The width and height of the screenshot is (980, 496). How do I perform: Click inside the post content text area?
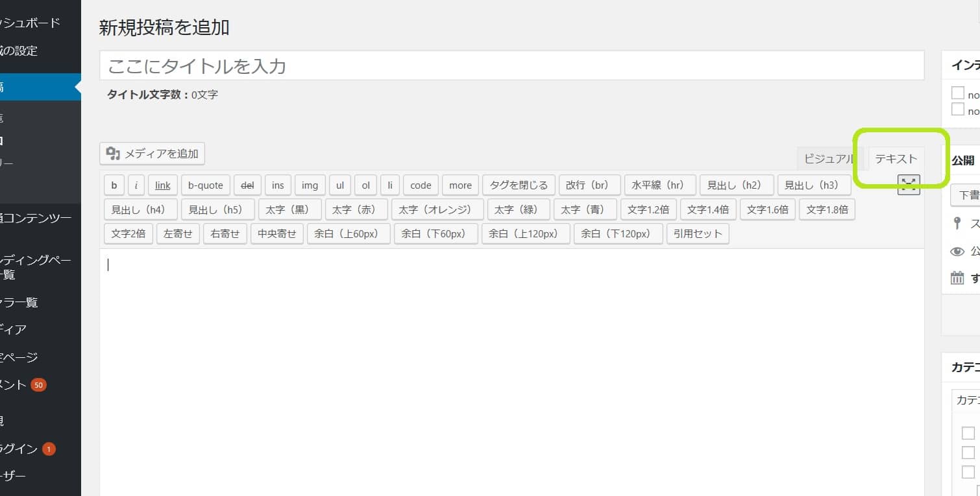tap(512, 372)
